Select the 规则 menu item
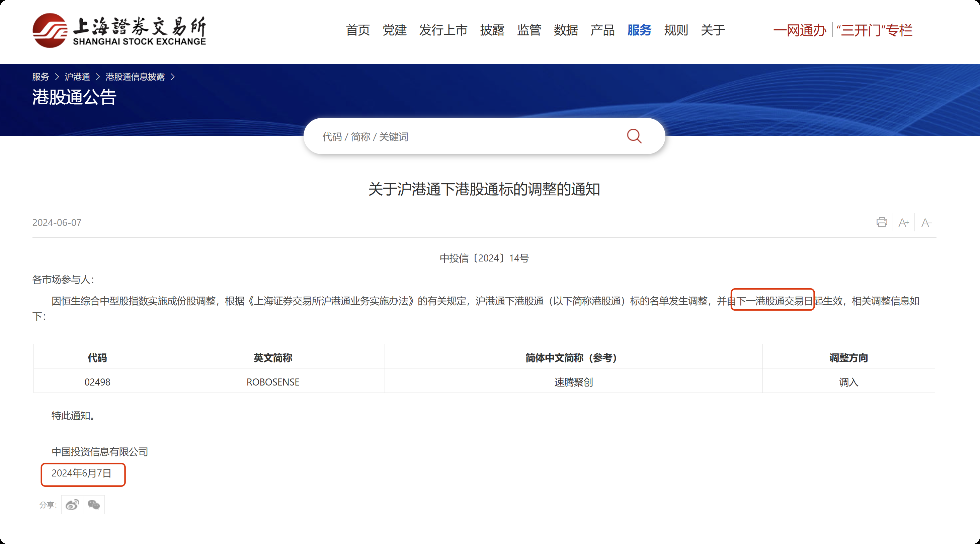This screenshot has width=980, height=544. coord(676,30)
